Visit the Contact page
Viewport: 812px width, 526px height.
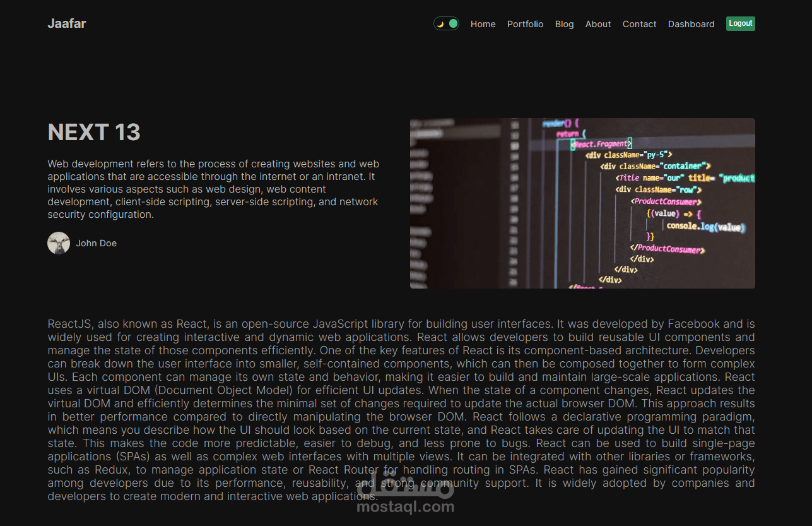tap(640, 24)
